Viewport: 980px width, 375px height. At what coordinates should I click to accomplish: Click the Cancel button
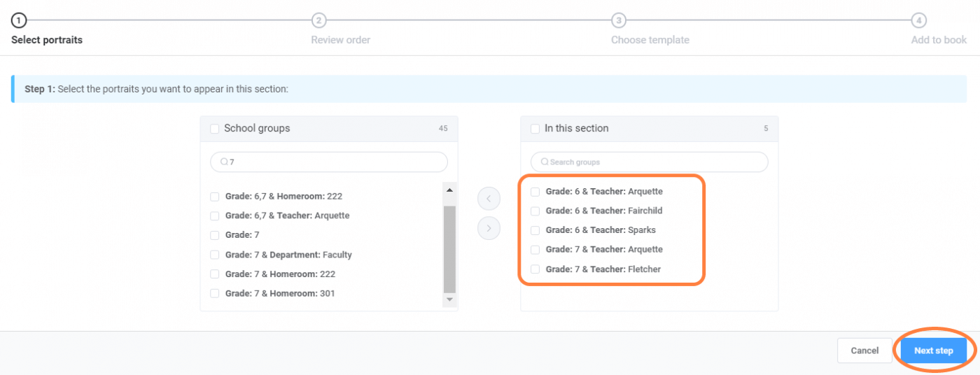coord(864,351)
